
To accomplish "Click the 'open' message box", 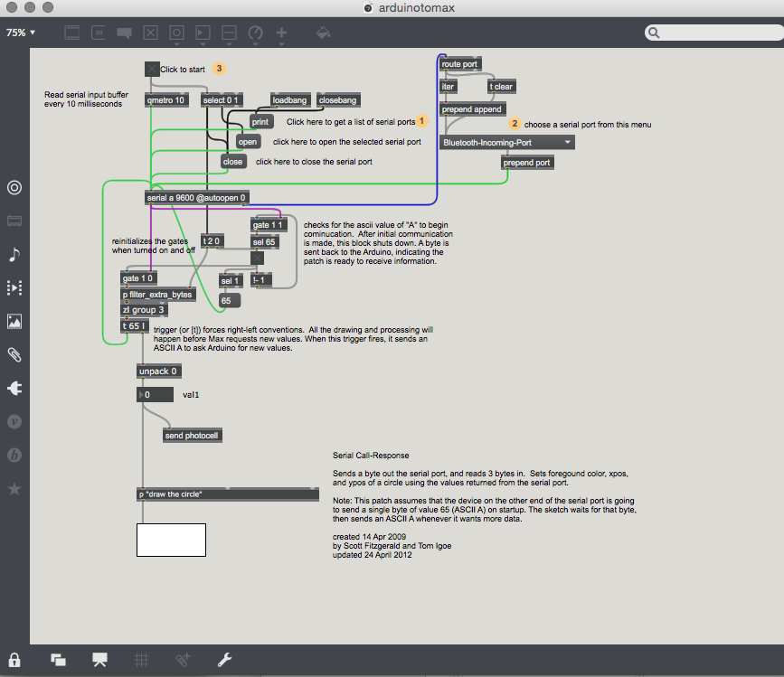I will (248, 142).
